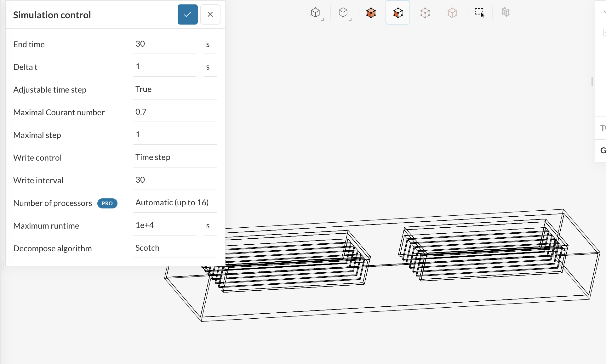Open the Adjustable time step dropdown

click(x=175, y=89)
